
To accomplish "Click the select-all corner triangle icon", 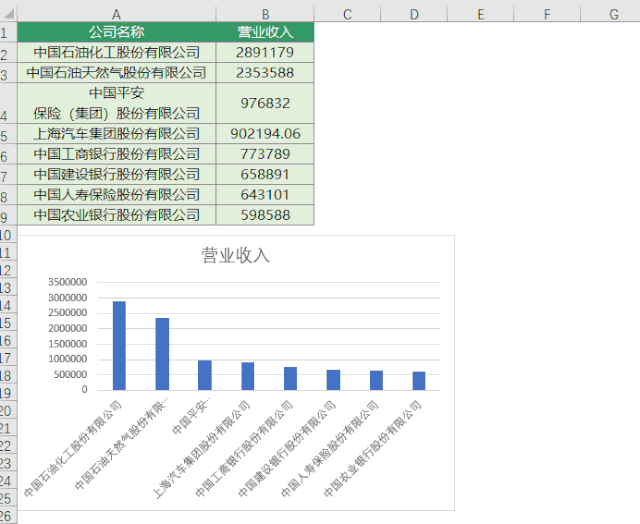I will tap(9, 13).
